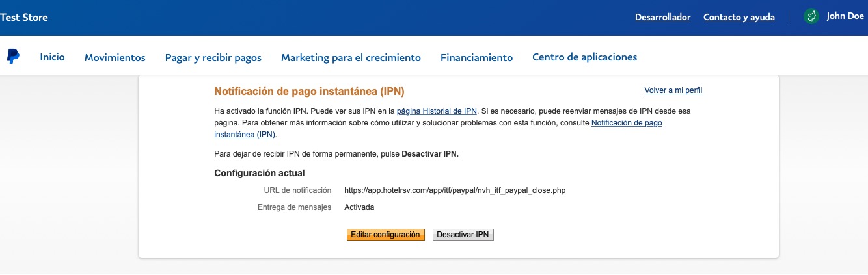Open the página Historial de IPN link
This screenshot has width=868, height=275.
point(437,111)
